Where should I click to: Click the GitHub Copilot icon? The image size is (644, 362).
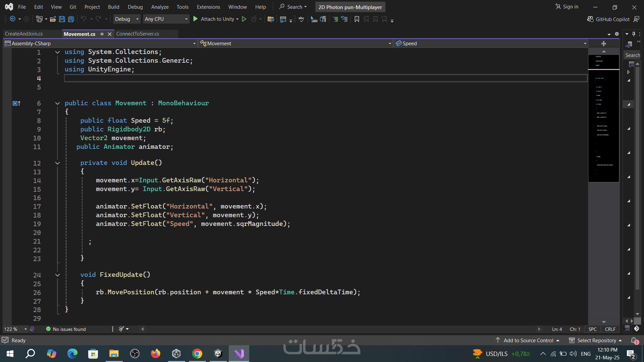pyautogui.click(x=591, y=19)
